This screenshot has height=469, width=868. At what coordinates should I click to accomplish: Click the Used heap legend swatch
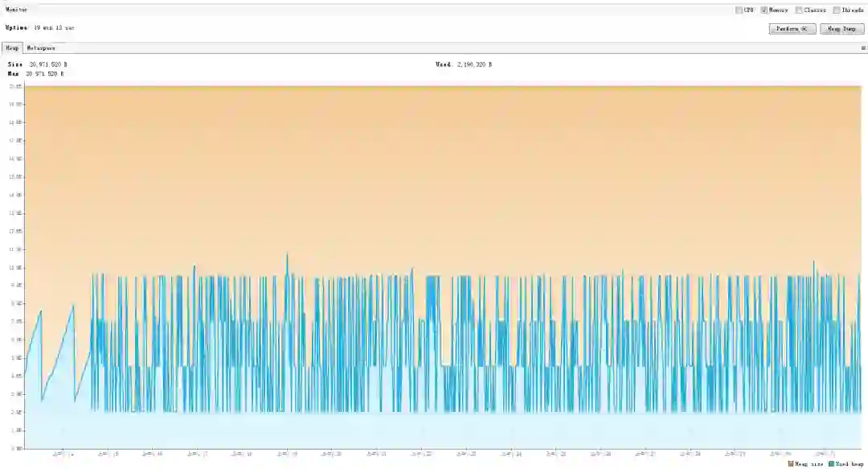pos(831,463)
